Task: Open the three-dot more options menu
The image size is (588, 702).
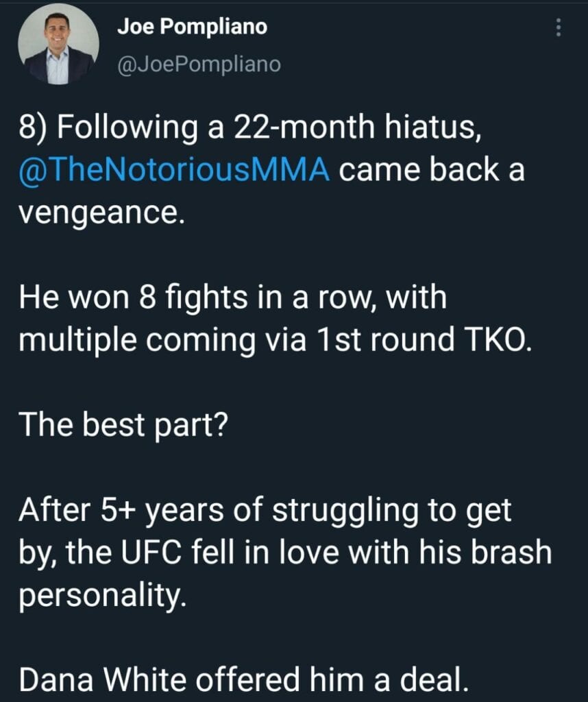Action: (x=558, y=28)
